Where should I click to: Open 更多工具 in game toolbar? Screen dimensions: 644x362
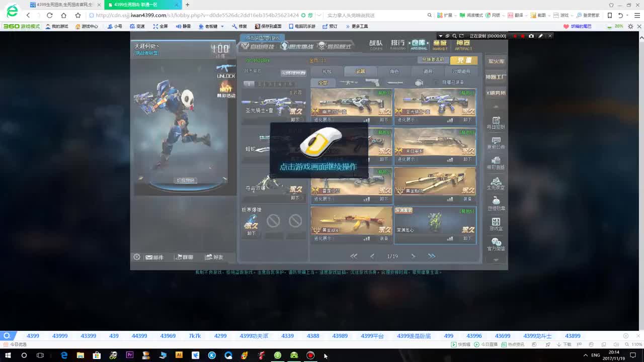(357, 26)
